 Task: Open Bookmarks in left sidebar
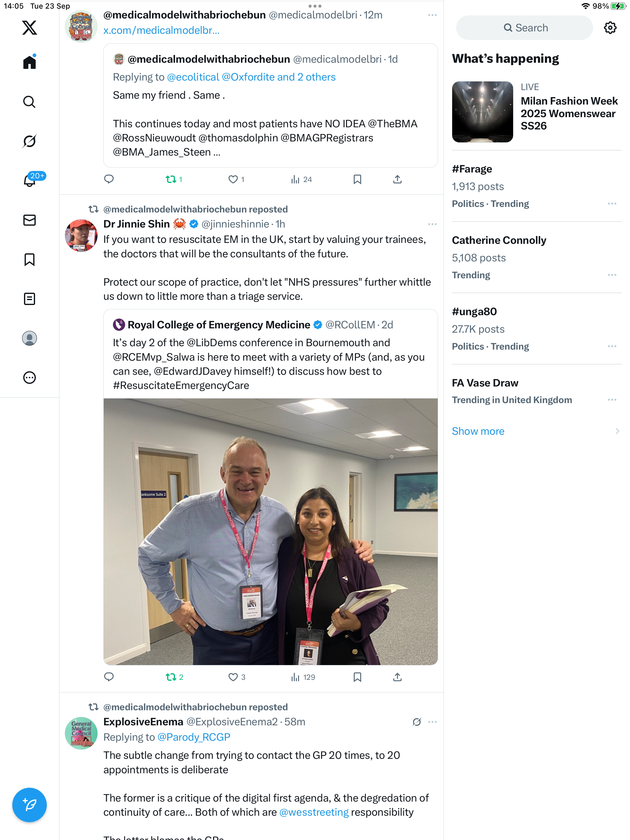29,260
